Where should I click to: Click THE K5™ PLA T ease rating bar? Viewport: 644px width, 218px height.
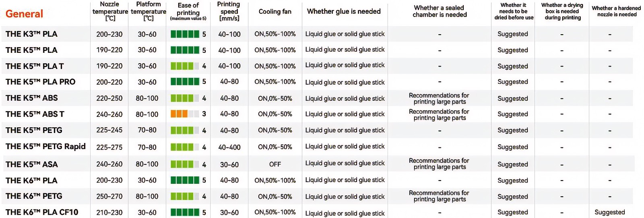tap(185, 66)
